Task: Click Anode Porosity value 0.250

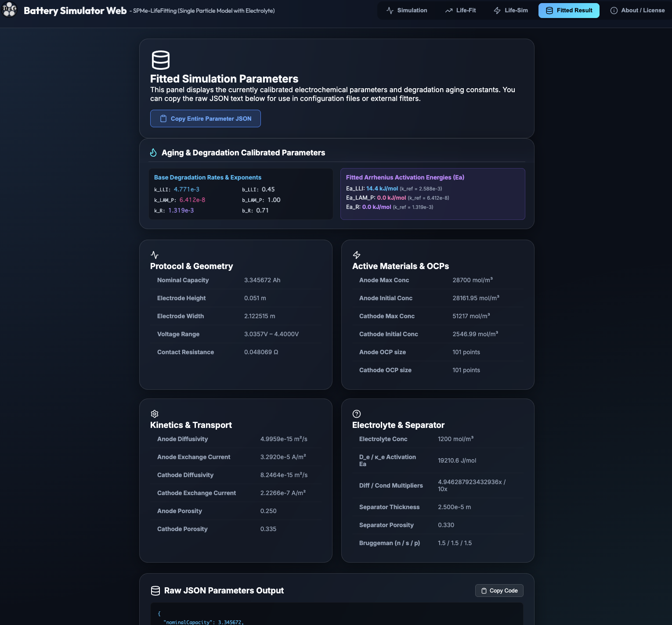Action: click(x=268, y=511)
